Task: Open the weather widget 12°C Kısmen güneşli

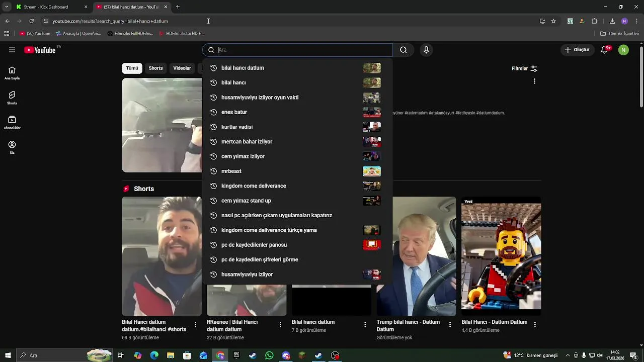Action: tap(530, 355)
